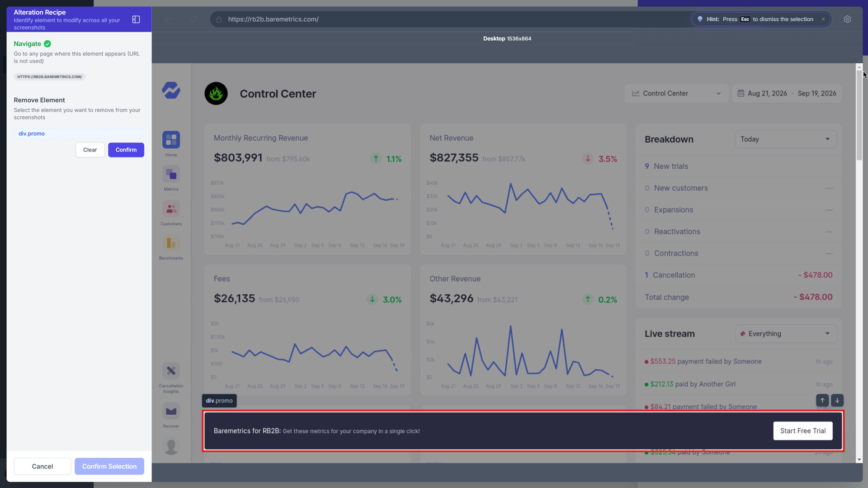Click the $26,135 fees value

point(234,298)
